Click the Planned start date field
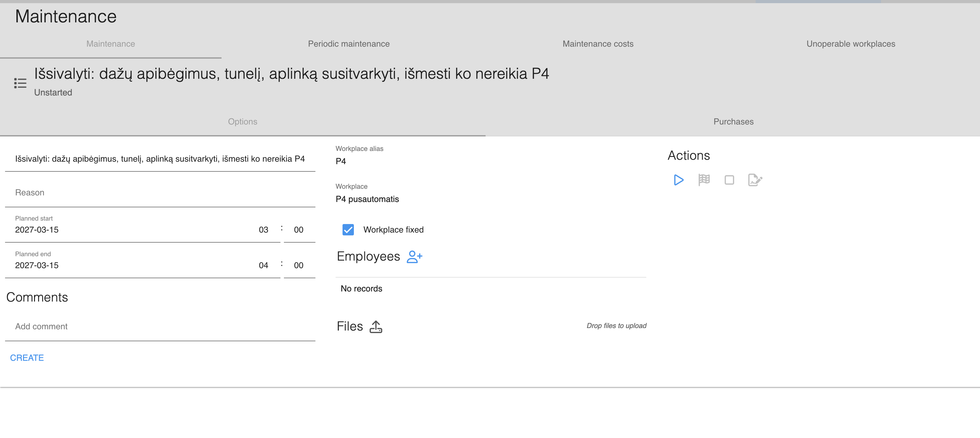Viewport: 980px width, 438px height. coord(129,229)
